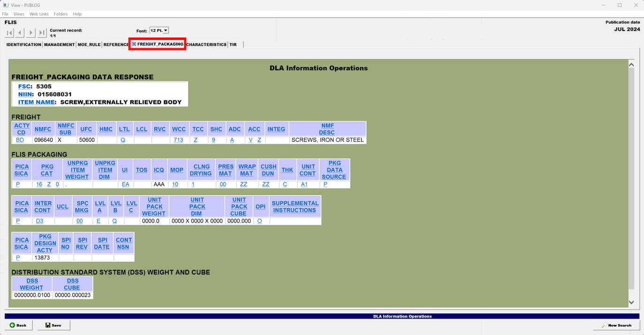Start a New Search
Screen dimensions: 644x335
pyautogui.click(x=616, y=325)
